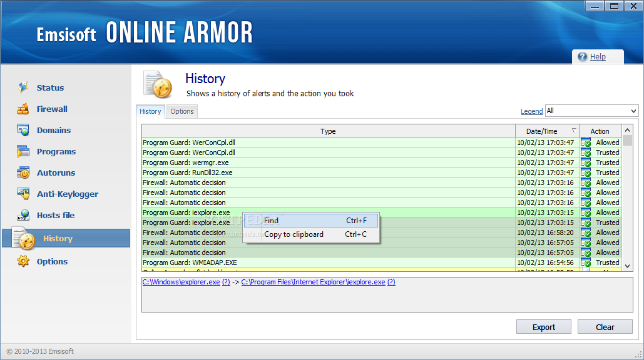Switch to the History tab
The height and width of the screenshot is (360, 644).
[150, 111]
